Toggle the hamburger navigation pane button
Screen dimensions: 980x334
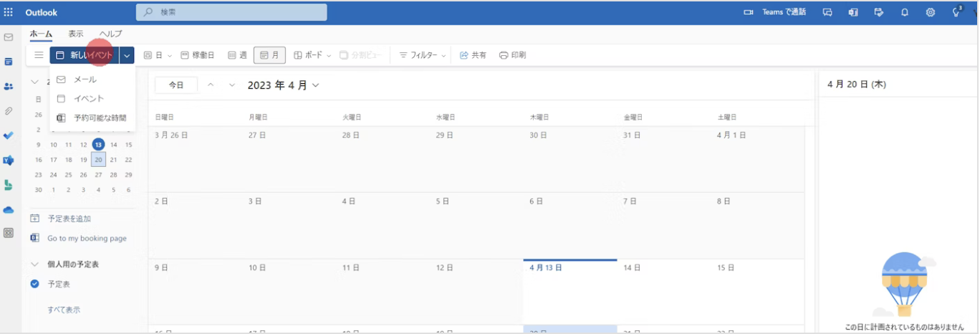(x=39, y=55)
